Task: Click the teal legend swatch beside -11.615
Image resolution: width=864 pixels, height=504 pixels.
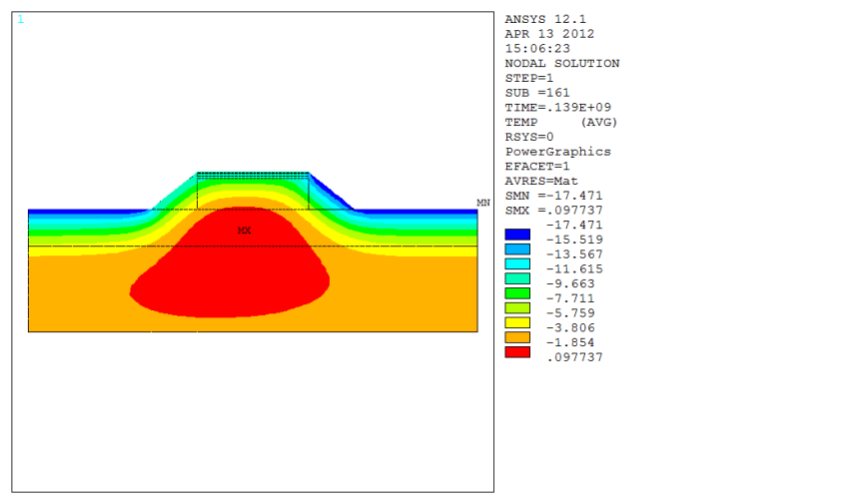Action: 517,278
